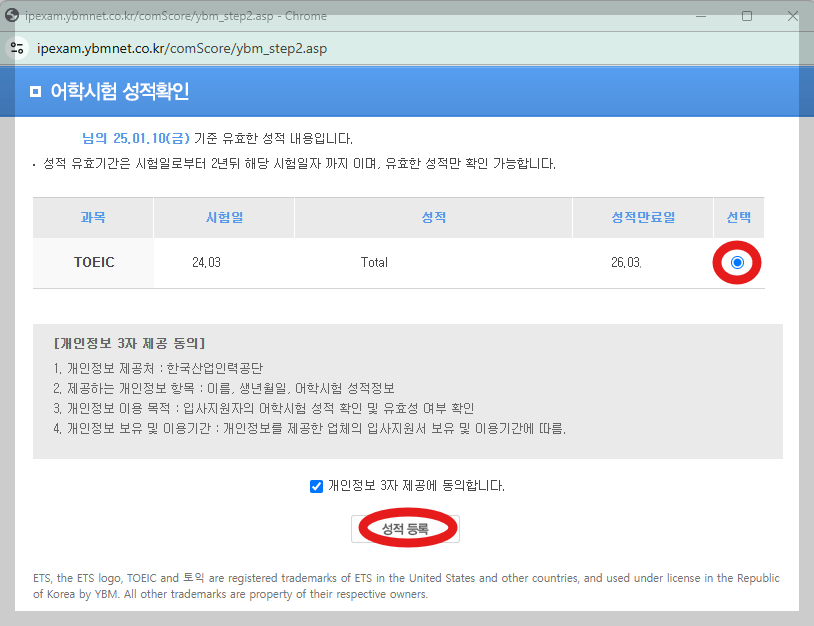Click the 25.01.10(금) date text
Screen dimensions: 814x626
click(x=151, y=139)
